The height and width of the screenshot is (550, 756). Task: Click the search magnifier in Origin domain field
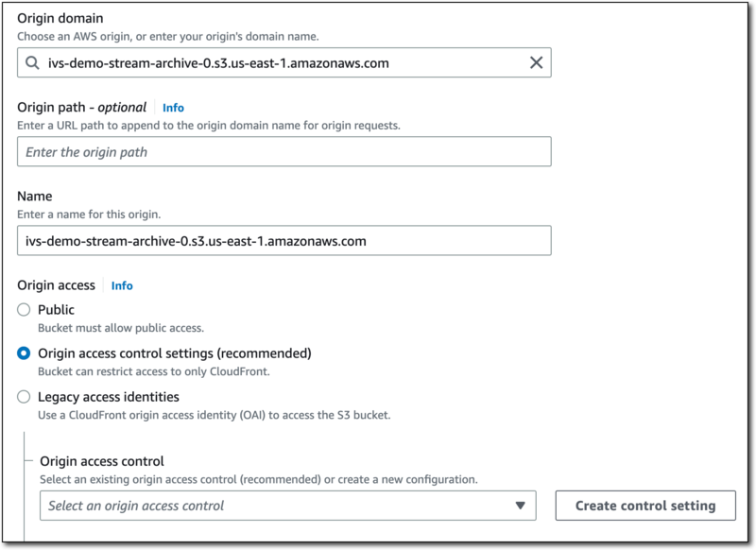coord(34,61)
